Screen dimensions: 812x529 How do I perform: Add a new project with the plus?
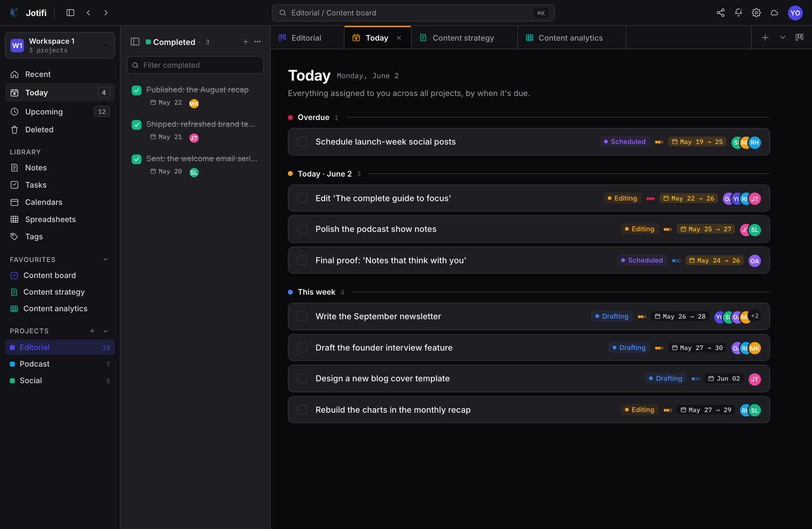(92, 331)
